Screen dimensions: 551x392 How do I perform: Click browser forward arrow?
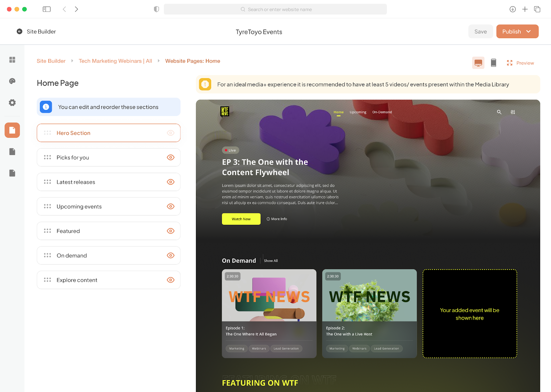pos(76,9)
